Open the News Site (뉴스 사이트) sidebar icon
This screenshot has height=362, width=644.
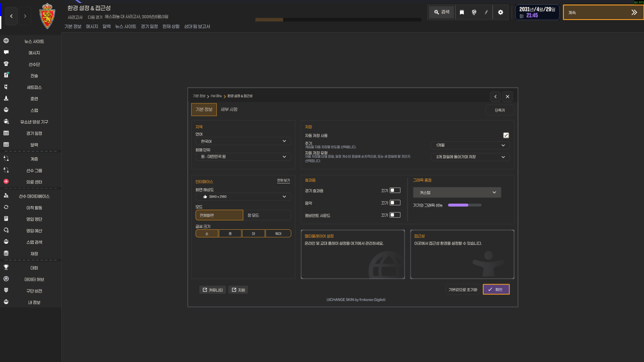[6, 41]
